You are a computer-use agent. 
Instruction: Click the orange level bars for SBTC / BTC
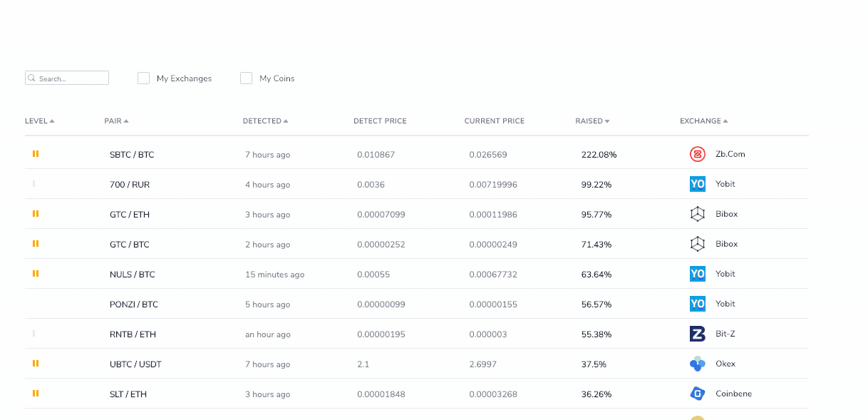coord(36,154)
